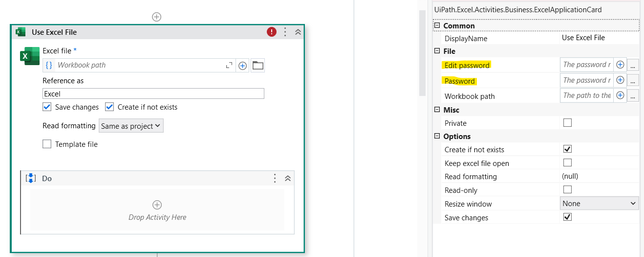
Task: Click the Excel icon in the activity header
Action: pyautogui.click(x=21, y=32)
